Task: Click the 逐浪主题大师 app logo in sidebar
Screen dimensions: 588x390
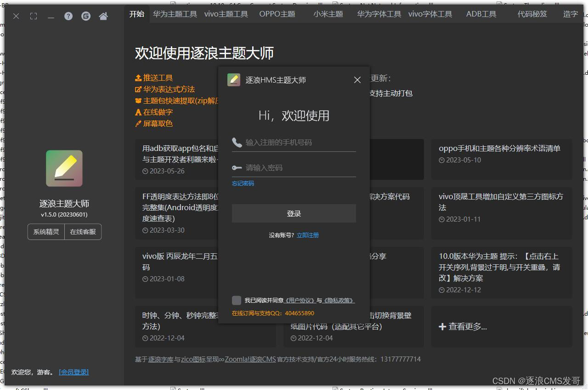Action: (64, 168)
